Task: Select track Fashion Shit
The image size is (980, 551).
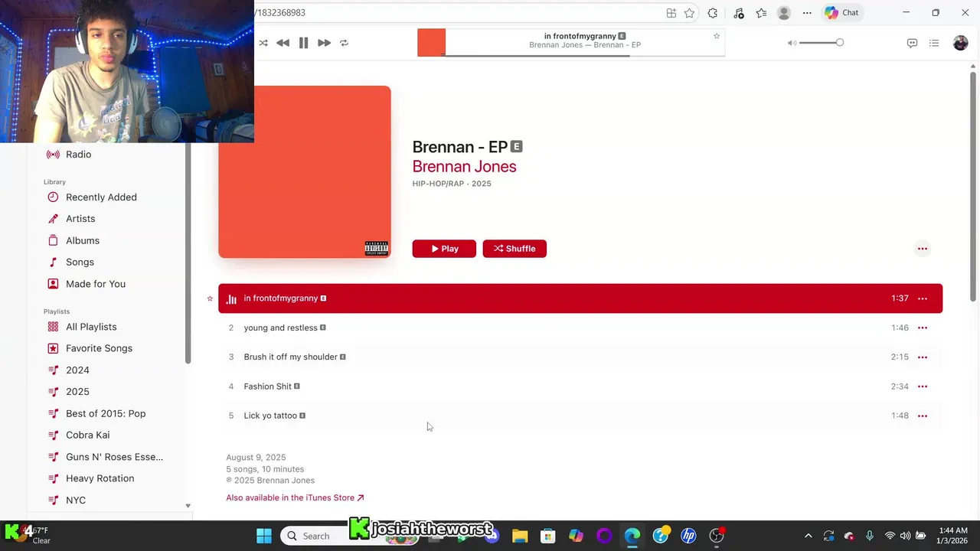Action: click(580, 386)
